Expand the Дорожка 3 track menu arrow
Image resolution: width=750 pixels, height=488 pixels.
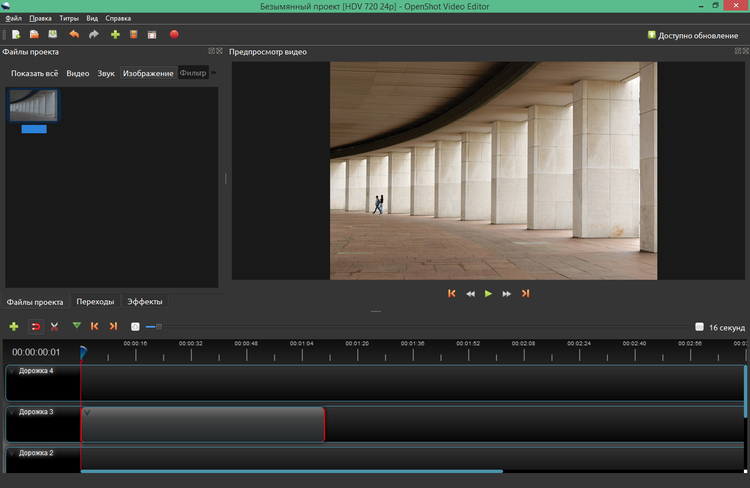click(12, 412)
